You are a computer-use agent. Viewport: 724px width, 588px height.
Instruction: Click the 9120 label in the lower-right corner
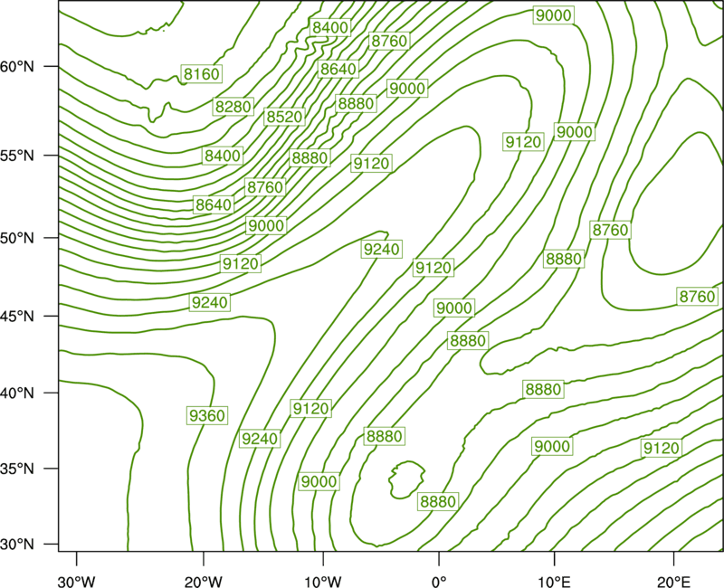(x=662, y=448)
